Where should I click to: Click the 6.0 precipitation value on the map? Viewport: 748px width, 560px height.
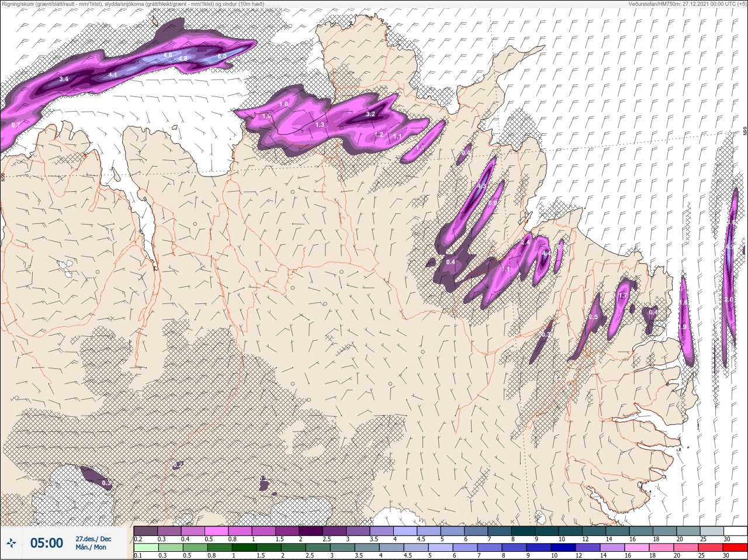click(x=222, y=56)
